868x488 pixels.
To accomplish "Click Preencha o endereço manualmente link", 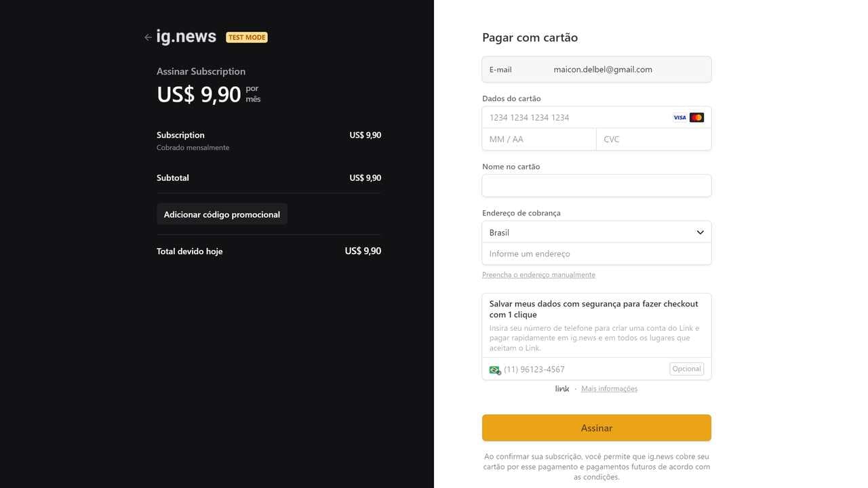I will pos(538,274).
